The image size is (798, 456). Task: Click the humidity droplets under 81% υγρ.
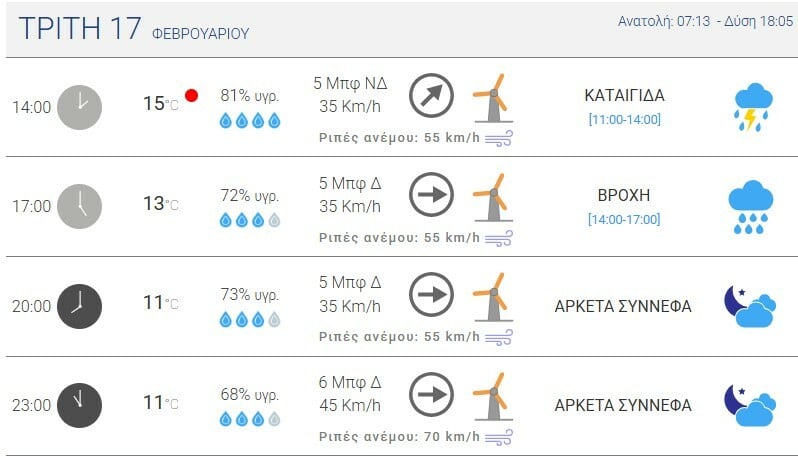[x=250, y=120]
